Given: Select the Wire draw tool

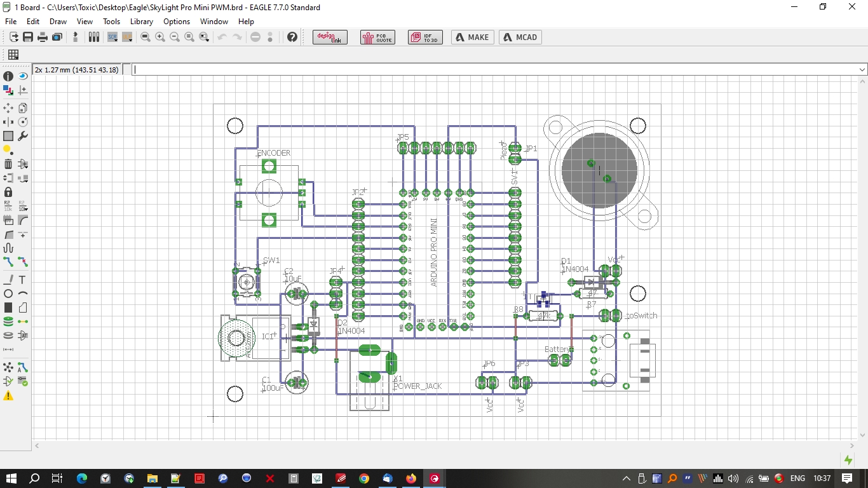Looking at the screenshot, I should tap(8, 280).
